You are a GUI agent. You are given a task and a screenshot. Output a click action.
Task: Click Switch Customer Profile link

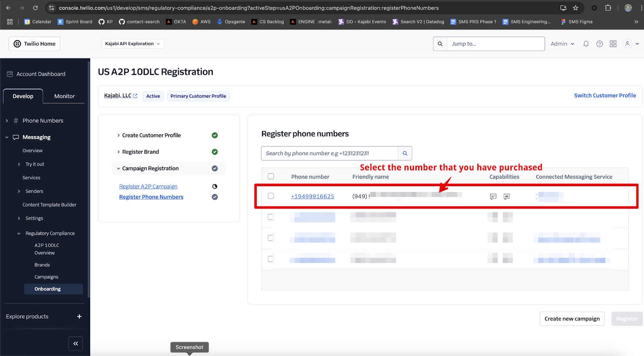[x=605, y=95]
